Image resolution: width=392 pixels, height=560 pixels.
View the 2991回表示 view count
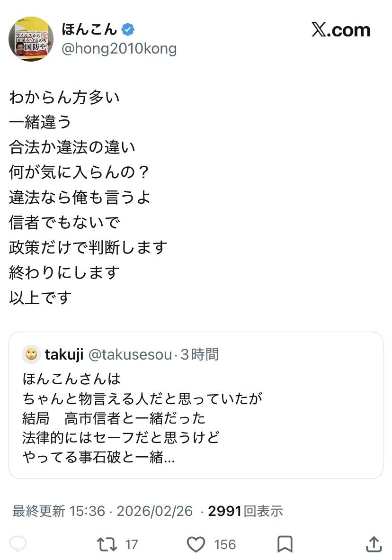coord(245,511)
